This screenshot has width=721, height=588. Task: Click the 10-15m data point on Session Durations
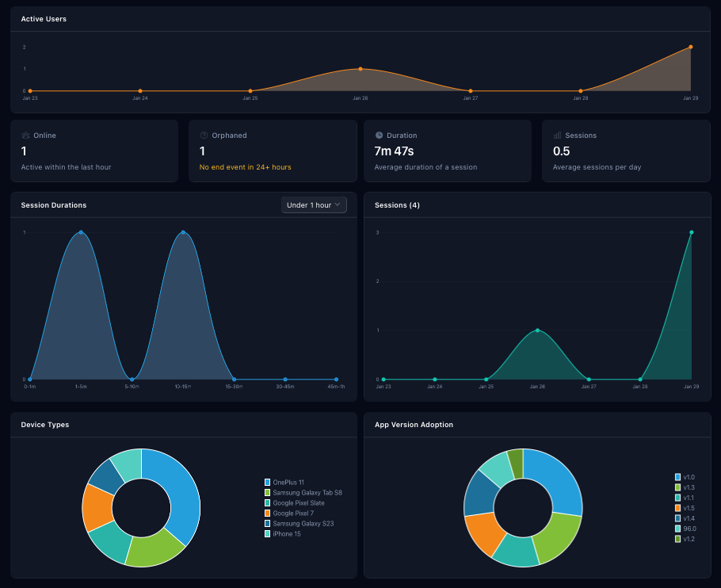184,232
